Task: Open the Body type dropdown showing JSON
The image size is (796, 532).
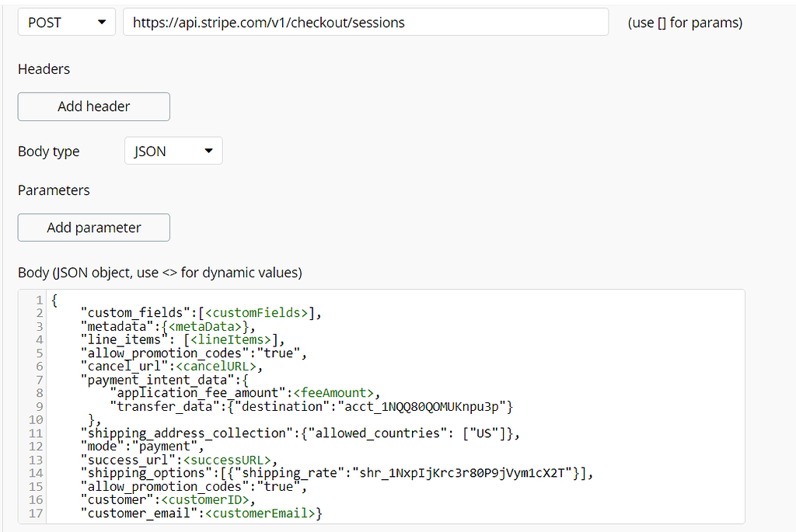Action: 173,150
